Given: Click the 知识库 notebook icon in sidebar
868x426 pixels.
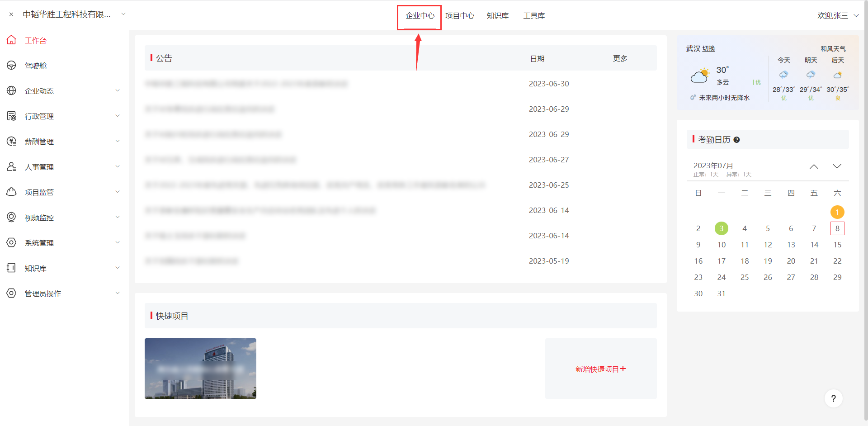Looking at the screenshot, I should pos(11,268).
